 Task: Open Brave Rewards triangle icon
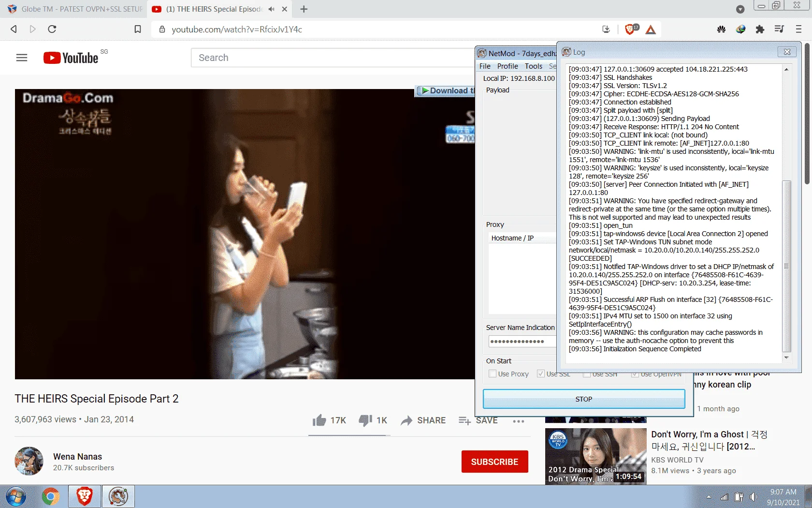coord(651,30)
